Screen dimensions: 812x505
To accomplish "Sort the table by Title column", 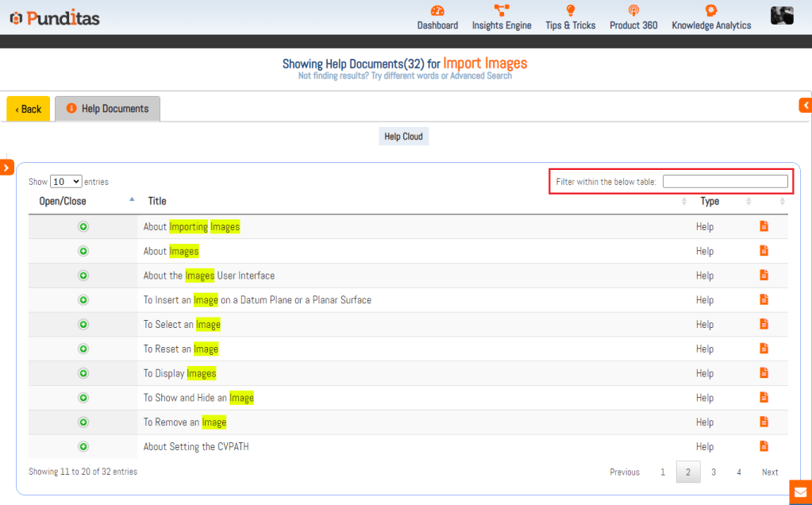I will click(157, 201).
